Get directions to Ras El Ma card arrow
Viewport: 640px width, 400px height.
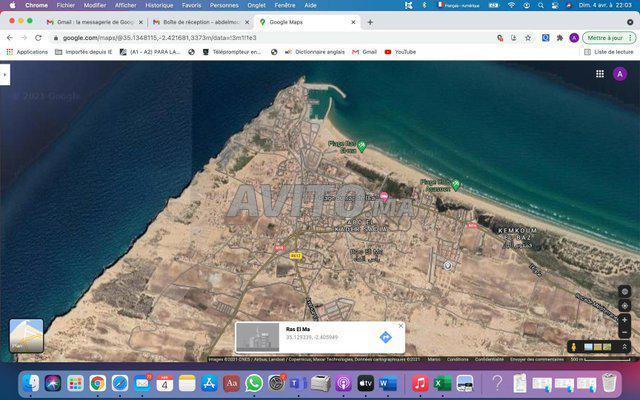(385, 338)
